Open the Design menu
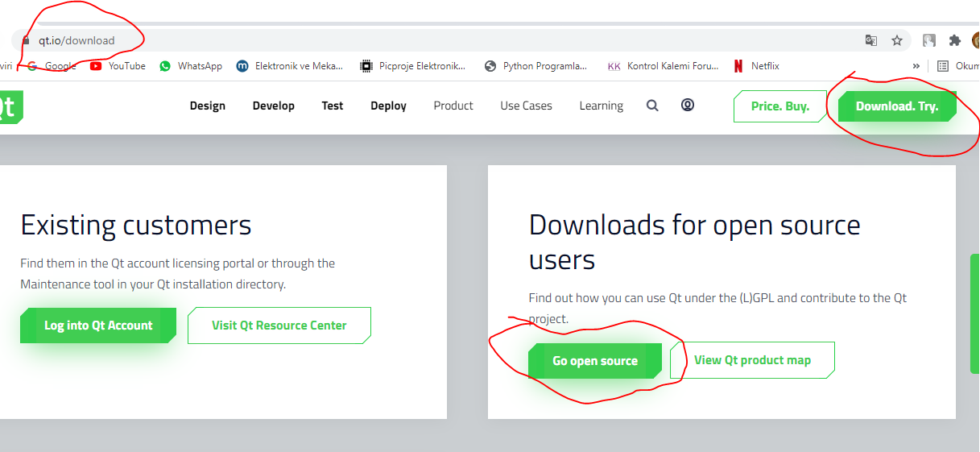This screenshot has width=980, height=452. 208,106
